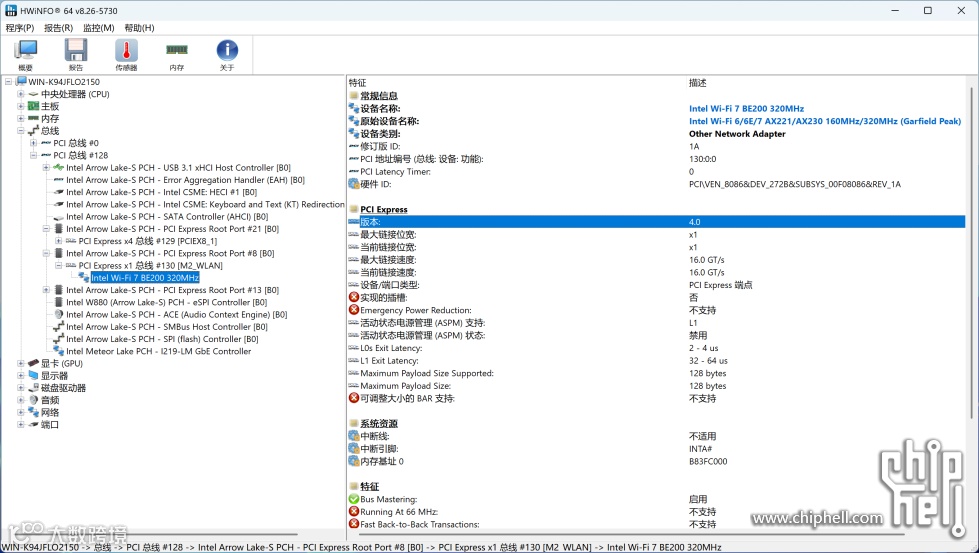
Task: Click the red X icon beside Emergency Power Reduction
Action: [x=354, y=310]
